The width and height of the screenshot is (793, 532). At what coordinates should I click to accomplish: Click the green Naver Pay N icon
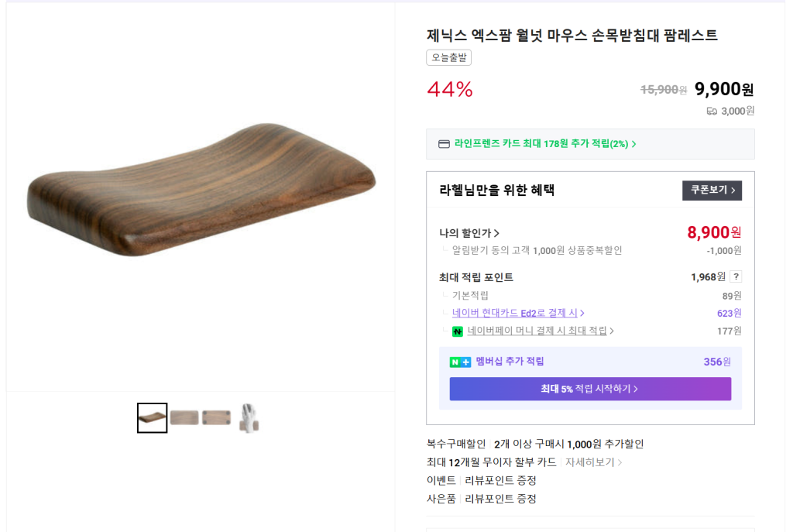coord(458,331)
